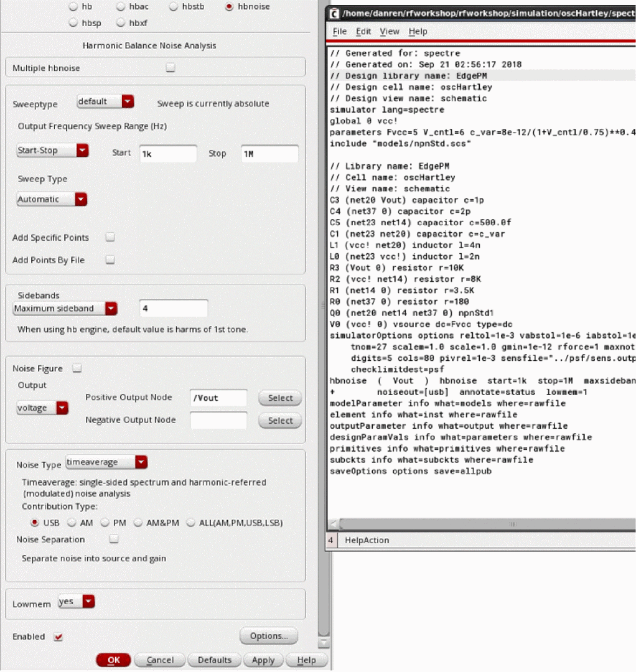
Task: Enable the Multiple hbnoise checkbox
Action: [x=171, y=68]
